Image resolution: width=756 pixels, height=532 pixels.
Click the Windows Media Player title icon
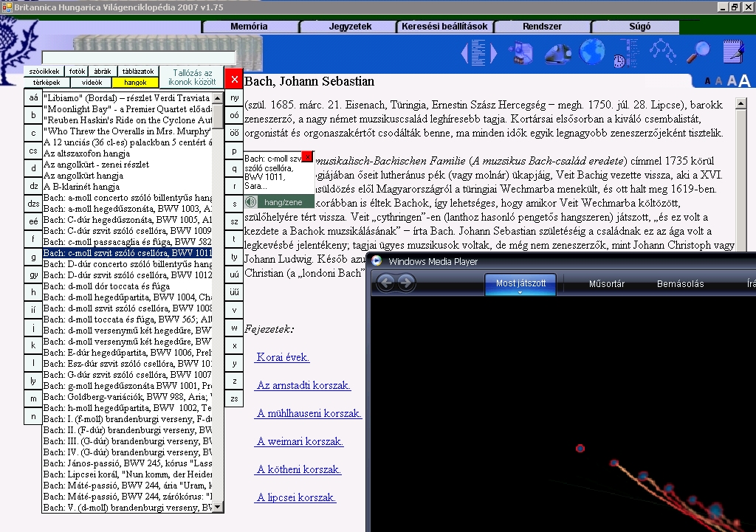pos(377,260)
